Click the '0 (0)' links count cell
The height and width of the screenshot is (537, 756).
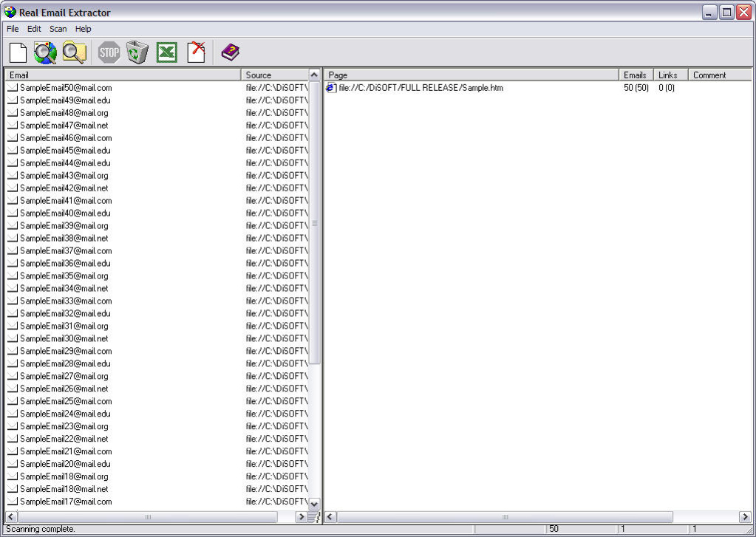click(667, 88)
